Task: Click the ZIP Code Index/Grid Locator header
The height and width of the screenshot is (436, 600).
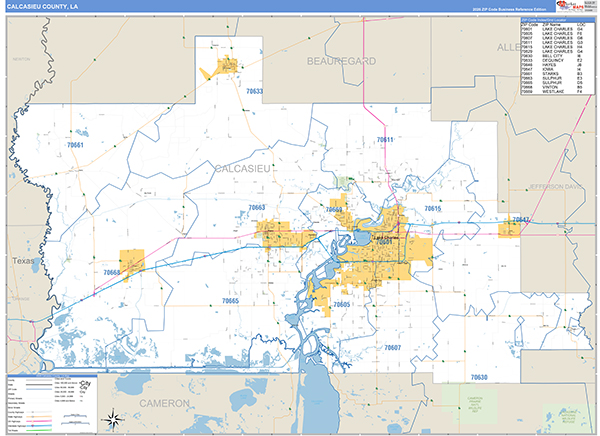Action: (x=558, y=20)
